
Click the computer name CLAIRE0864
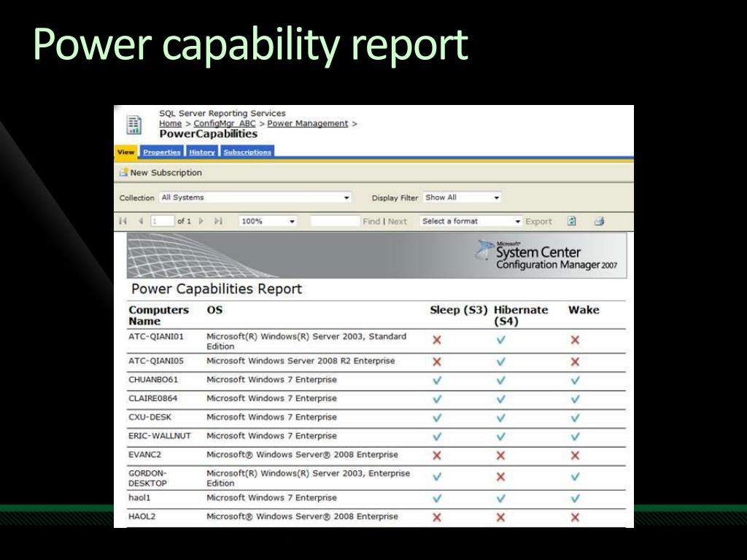(153, 399)
